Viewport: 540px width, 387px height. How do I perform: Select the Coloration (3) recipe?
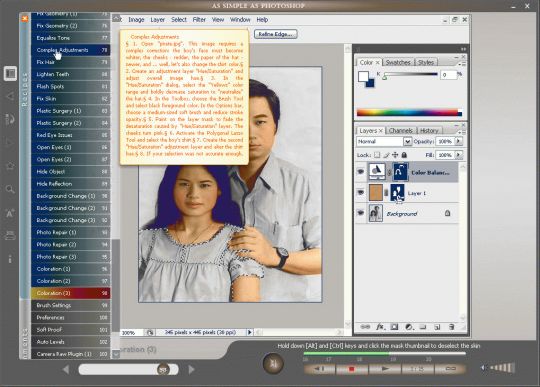(x=71, y=293)
